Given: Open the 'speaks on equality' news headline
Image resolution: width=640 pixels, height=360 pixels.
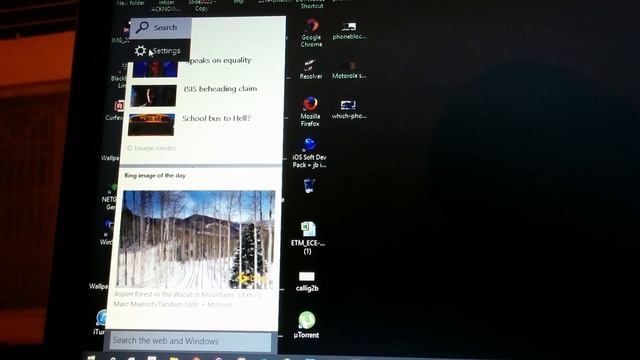Looking at the screenshot, I should tap(220, 60).
